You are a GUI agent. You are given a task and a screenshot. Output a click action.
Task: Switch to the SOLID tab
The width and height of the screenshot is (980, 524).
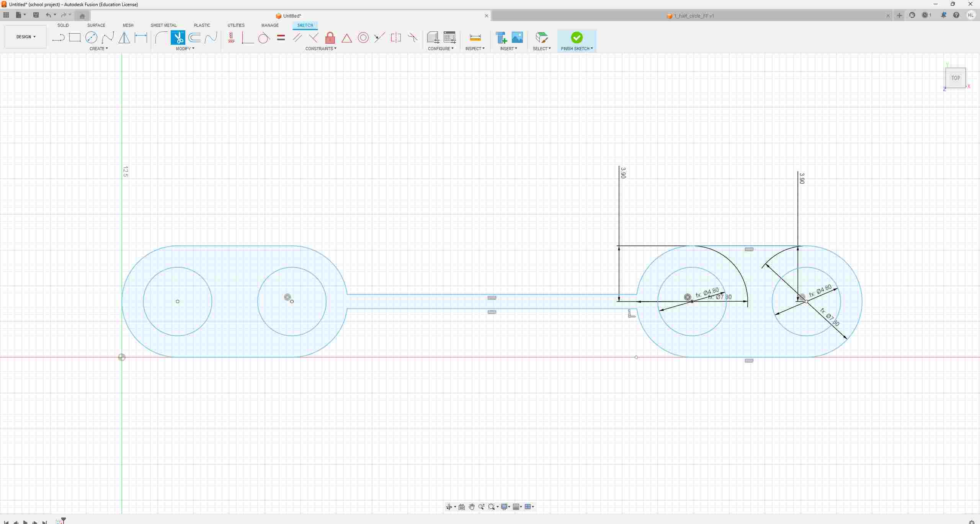[x=63, y=25]
